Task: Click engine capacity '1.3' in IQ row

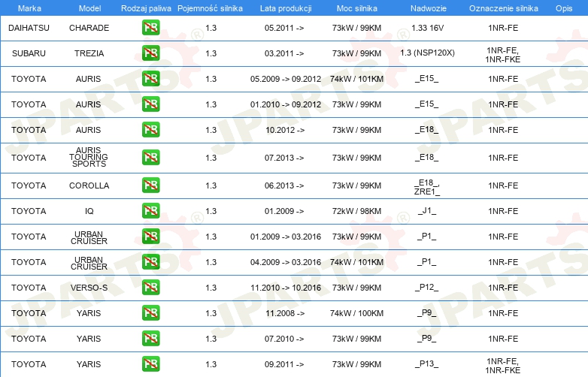Action: pyautogui.click(x=211, y=211)
